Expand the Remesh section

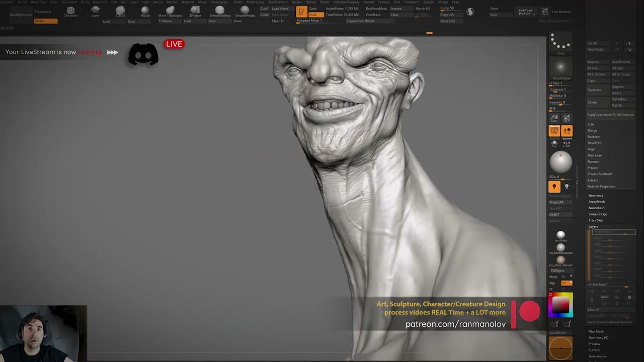click(593, 161)
